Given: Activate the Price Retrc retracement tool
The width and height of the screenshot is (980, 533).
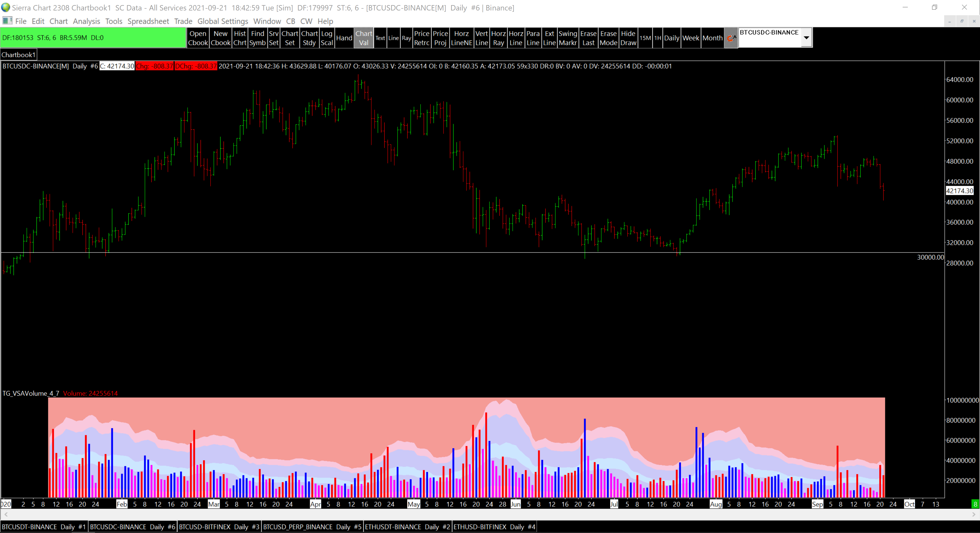Looking at the screenshot, I should (422, 38).
